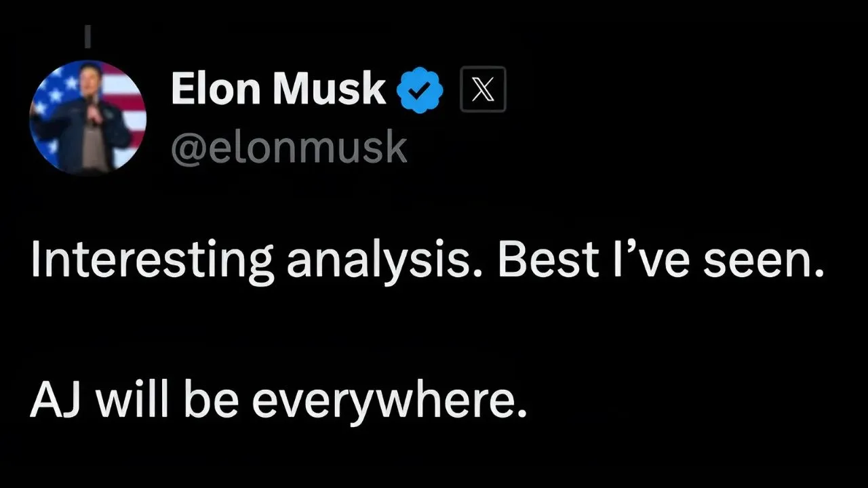Image resolution: width=868 pixels, height=488 pixels.
Task: Click the American flag in the avatar
Action: [125, 95]
